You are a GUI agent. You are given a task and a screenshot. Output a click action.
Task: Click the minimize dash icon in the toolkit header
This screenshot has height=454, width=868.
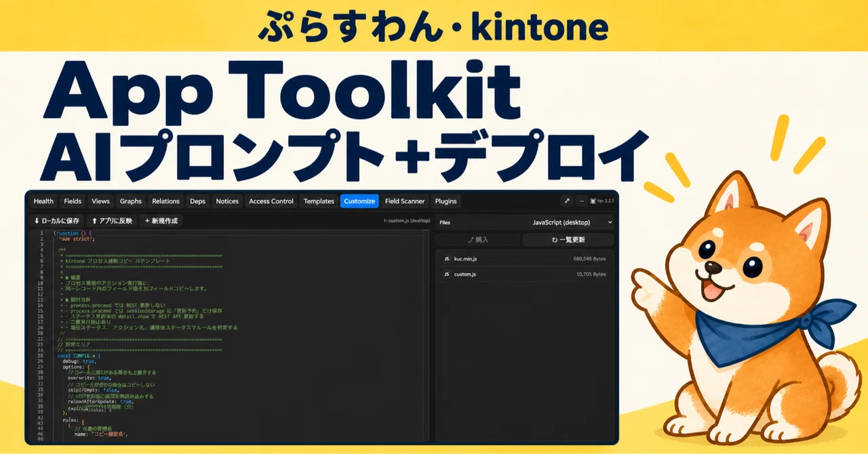pyautogui.click(x=582, y=201)
